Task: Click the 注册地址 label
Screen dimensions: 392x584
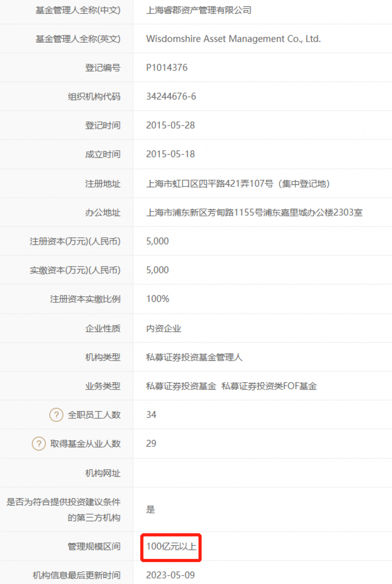Action: pos(103,184)
